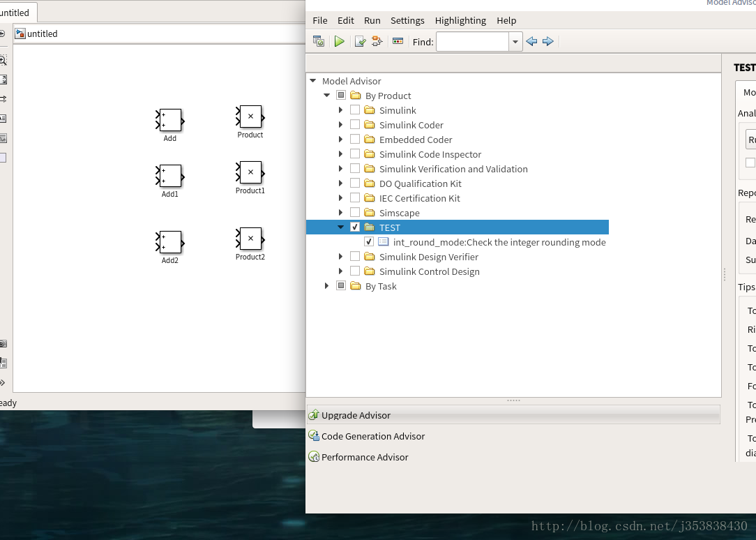Viewport: 756px width, 540px height.
Task: Open the Find dropdown arrow
Action: point(515,42)
